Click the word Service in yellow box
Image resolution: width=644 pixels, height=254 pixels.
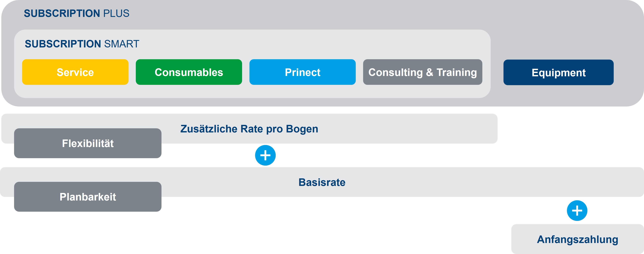tap(75, 72)
